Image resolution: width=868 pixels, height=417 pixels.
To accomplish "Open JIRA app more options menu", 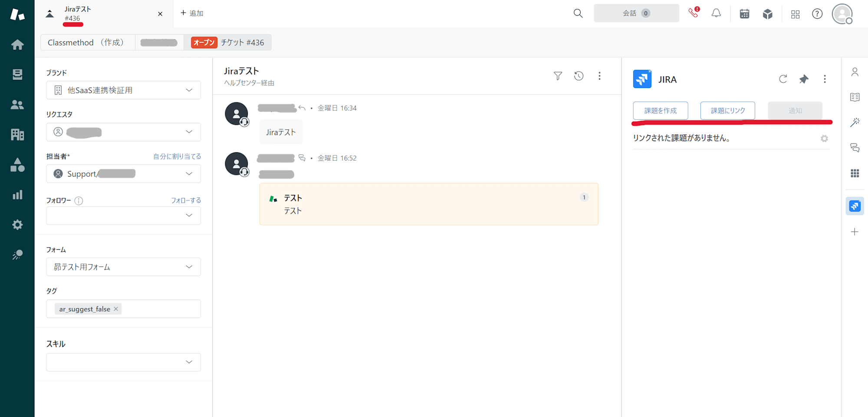I will pos(825,79).
